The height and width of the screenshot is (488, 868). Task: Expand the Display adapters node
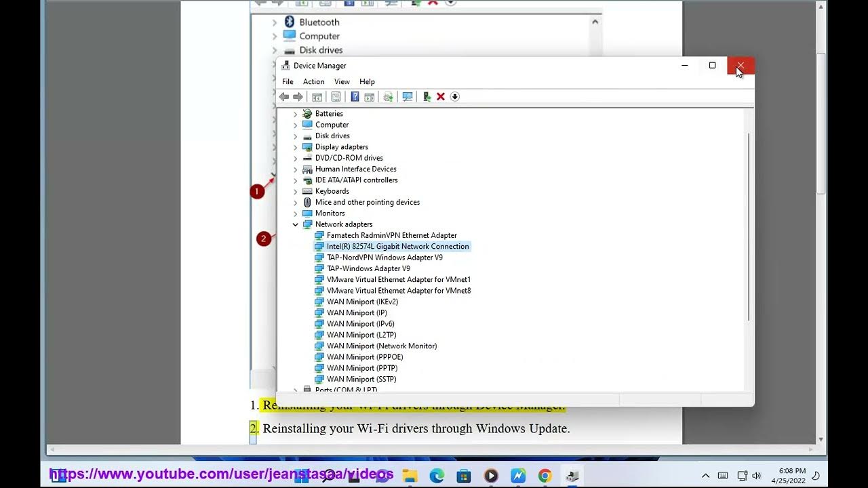[x=296, y=147]
